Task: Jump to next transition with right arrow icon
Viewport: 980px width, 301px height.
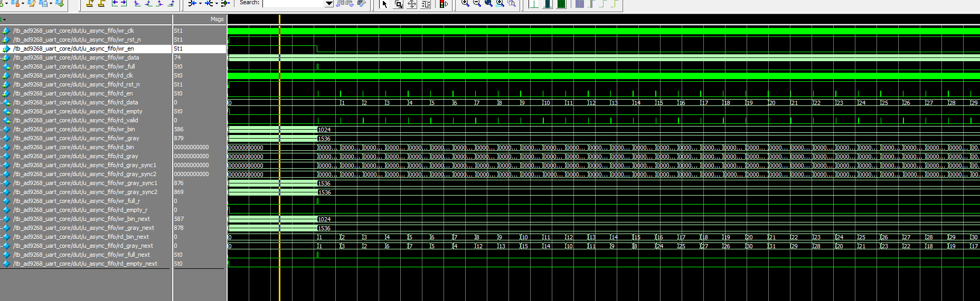Action: tap(124, 3)
